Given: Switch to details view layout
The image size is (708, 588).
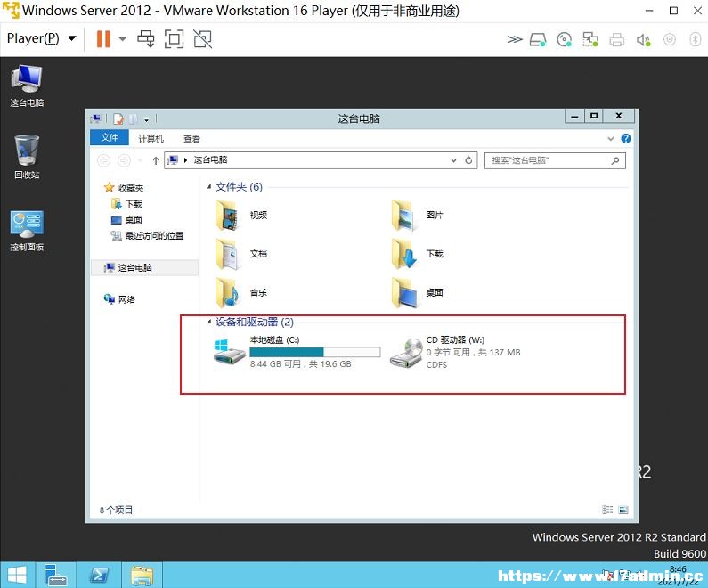Looking at the screenshot, I should 607,510.
